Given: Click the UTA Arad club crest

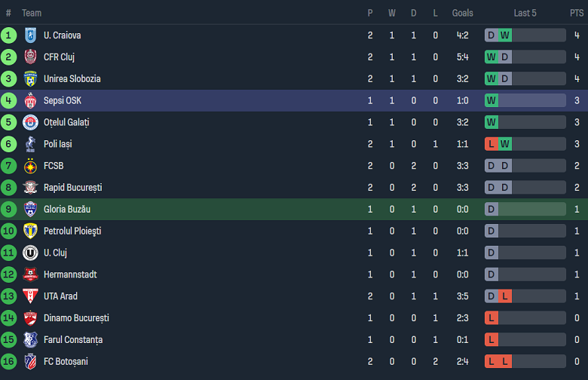Looking at the screenshot, I should click(x=30, y=296).
